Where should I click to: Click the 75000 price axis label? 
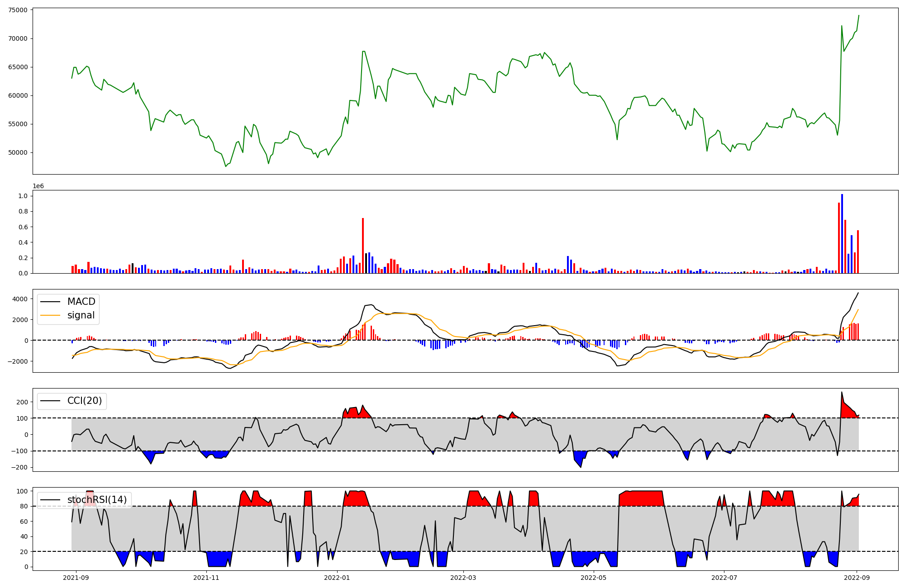(18, 10)
